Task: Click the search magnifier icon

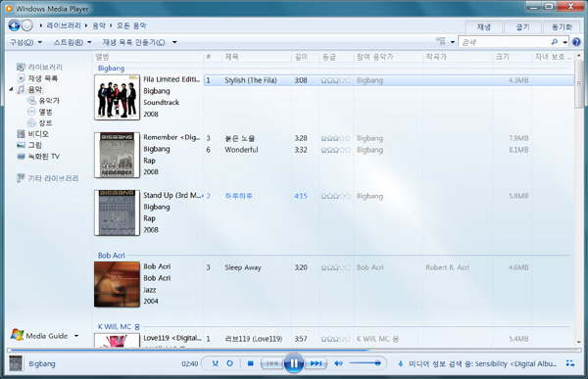Action: (x=555, y=42)
